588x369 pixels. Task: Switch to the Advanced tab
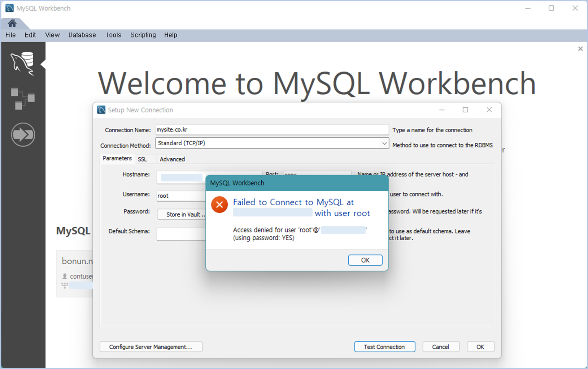point(171,159)
